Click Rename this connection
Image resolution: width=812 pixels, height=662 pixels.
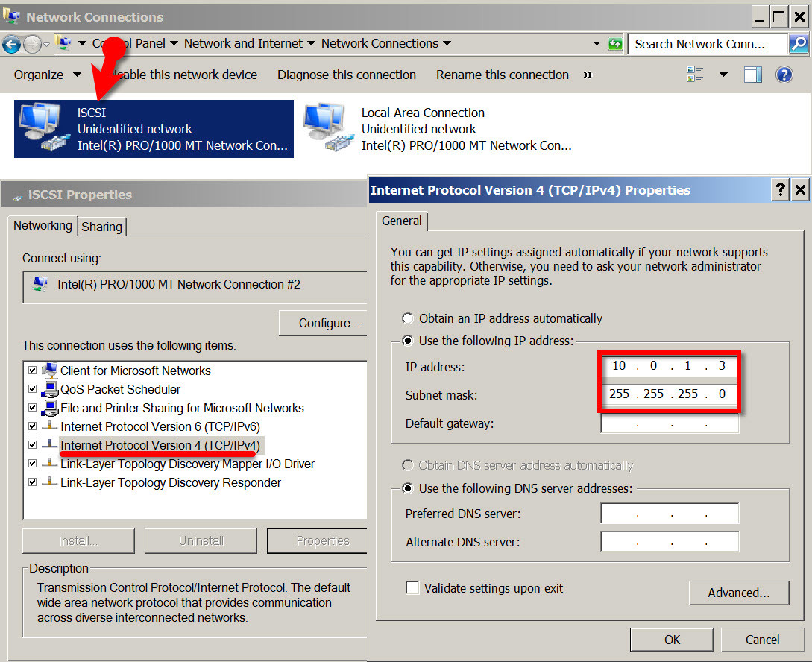(503, 75)
